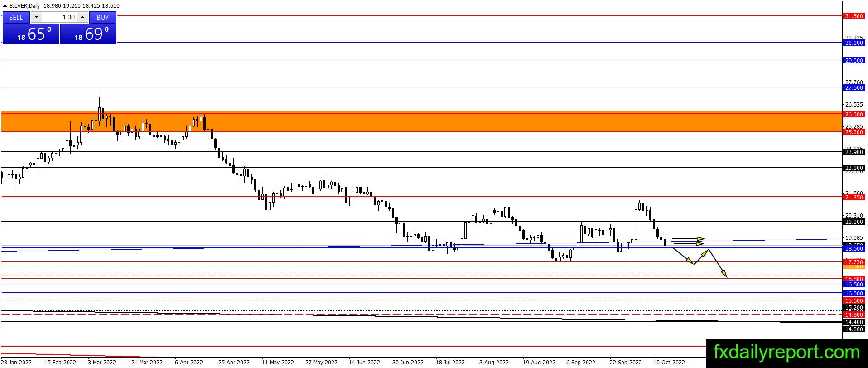Viewport: 868px width, 368px height.
Task: Buy at the 18.690 ask price
Action: [88, 34]
